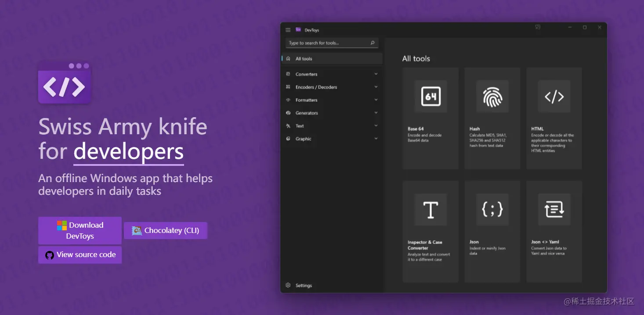The width and height of the screenshot is (644, 315).
Task: Click the large DevToys logo on the webpage
Action: tap(65, 82)
